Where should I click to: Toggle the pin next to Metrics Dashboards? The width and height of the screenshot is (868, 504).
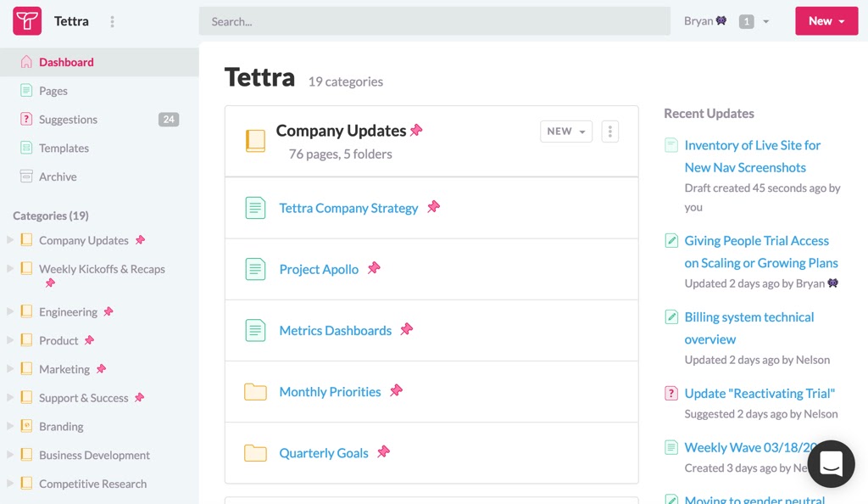407,329
